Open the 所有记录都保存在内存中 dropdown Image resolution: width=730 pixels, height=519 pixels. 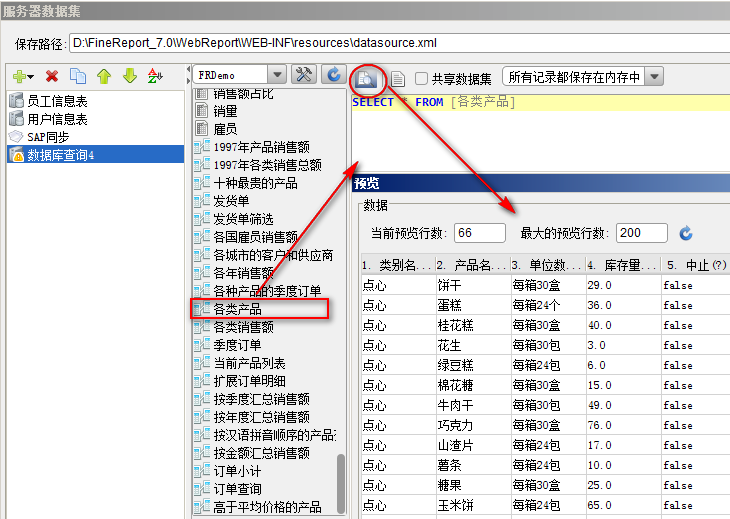pyautogui.click(x=654, y=77)
